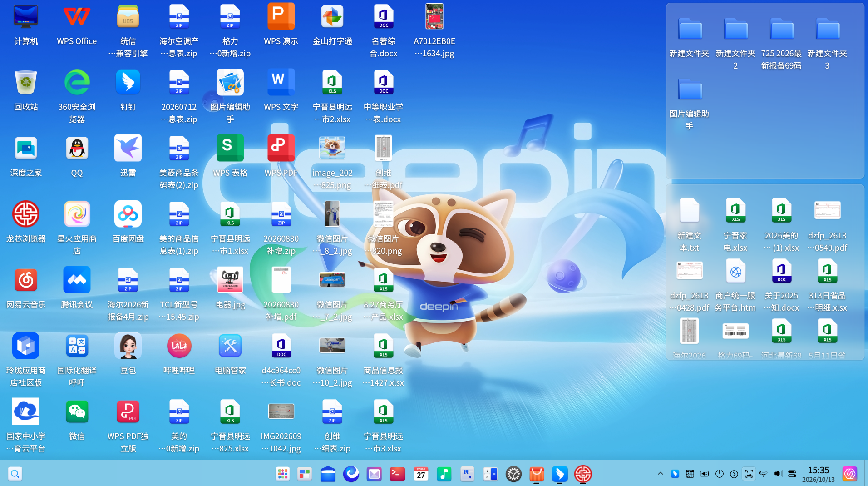Open the 龙芯浏览器 desktop icon
Image resolution: width=868 pixels, height=486 pixels.
click(x=26, y=214)
